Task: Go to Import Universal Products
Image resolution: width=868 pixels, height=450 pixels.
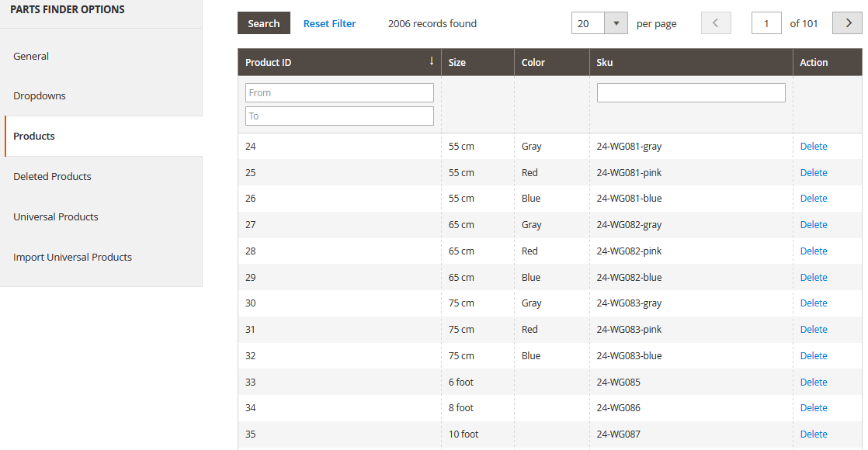Action: click(x=72, y=257)
